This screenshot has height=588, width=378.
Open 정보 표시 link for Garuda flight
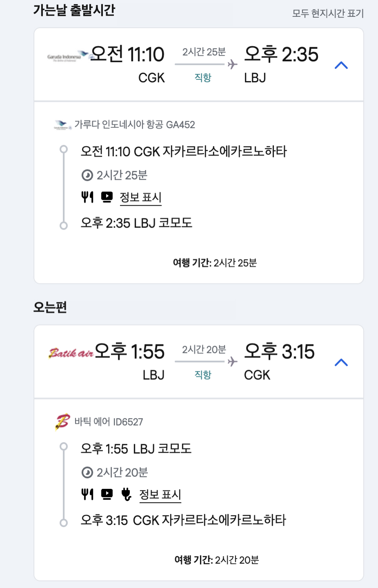pyautogui.click(x=141, y=197)
